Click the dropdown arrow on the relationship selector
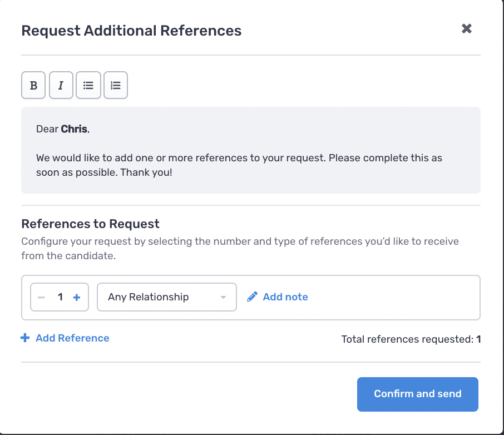 coord(223,296)
